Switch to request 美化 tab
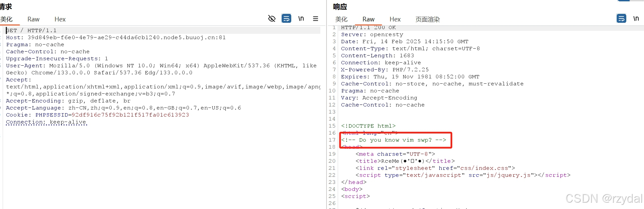 tap(6, 19)
